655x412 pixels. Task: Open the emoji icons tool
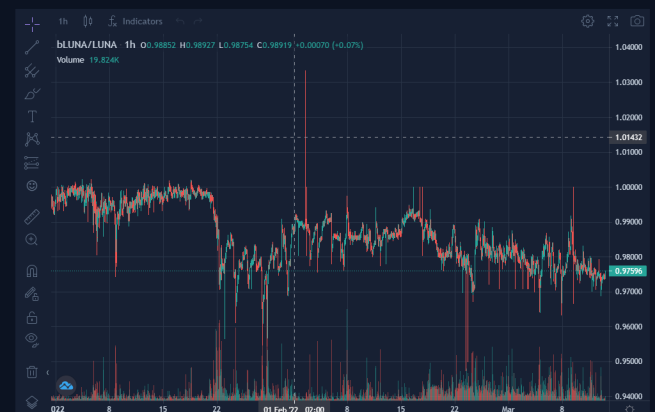point(32,186)
